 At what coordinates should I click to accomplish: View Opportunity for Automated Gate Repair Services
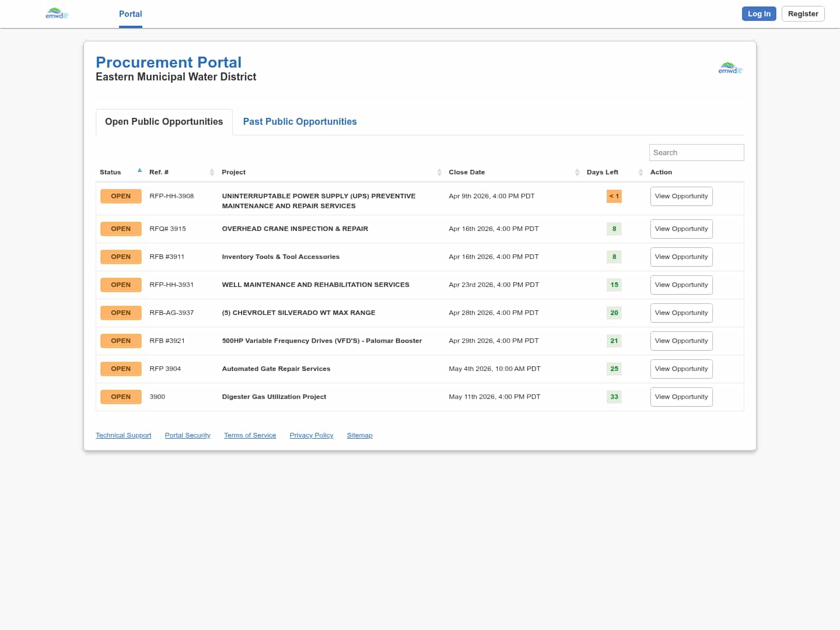click(x=681, y=369)
